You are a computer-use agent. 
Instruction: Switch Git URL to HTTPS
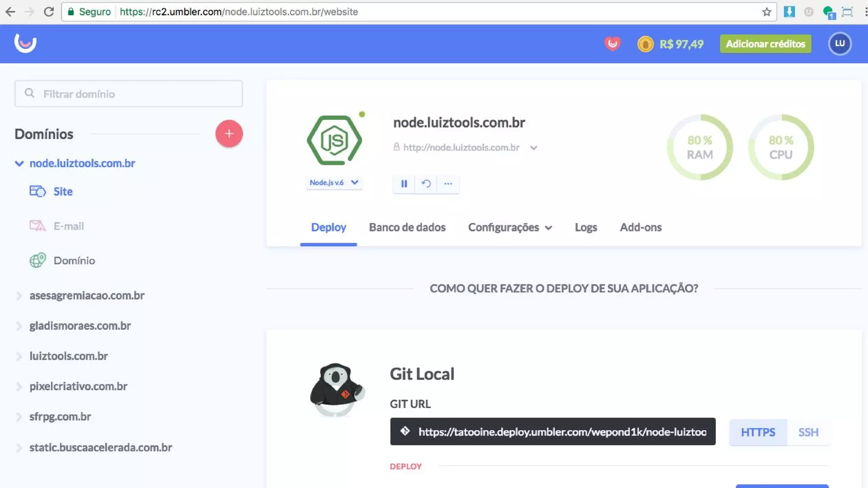click(x=758, y=432)
